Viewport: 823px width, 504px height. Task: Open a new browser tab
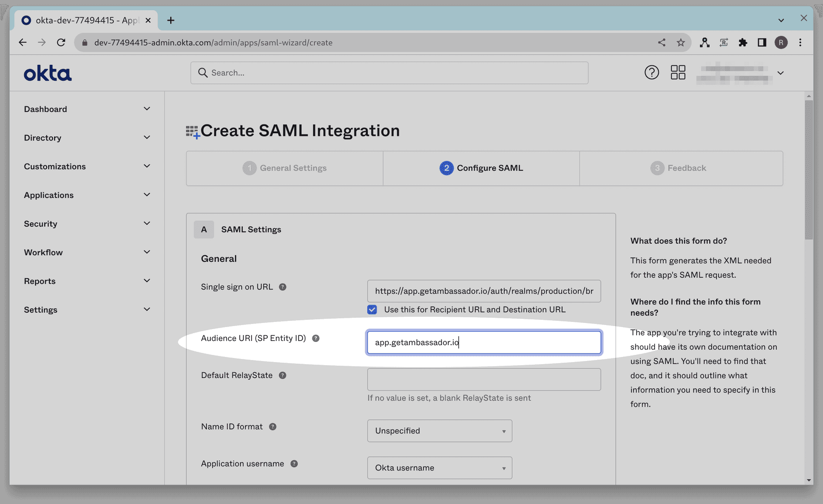[x=171, y=20]
